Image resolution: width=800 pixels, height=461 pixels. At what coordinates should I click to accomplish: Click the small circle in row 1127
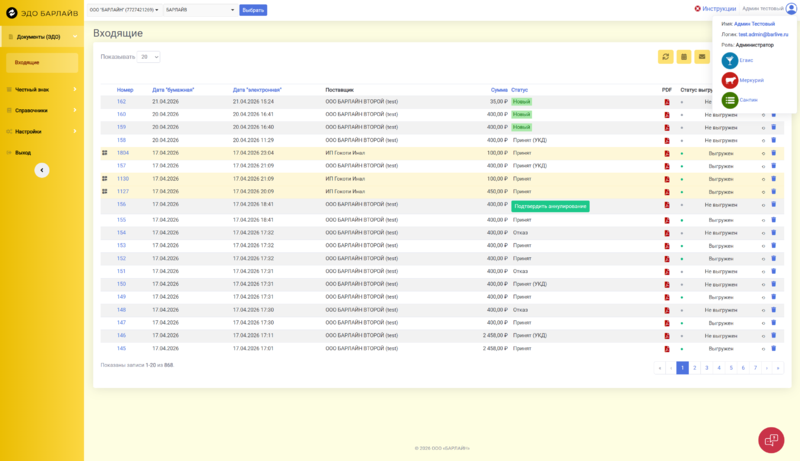(763, 192)
